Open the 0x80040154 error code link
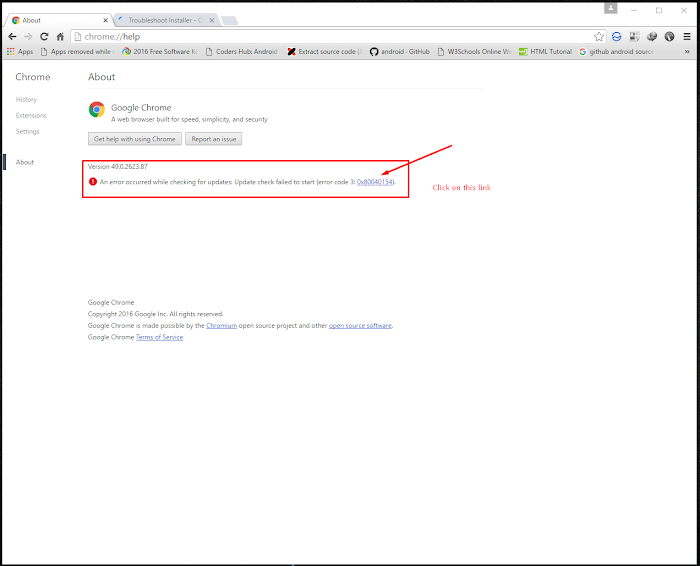This screenshot has width=700, height=566. pos(375,182)
